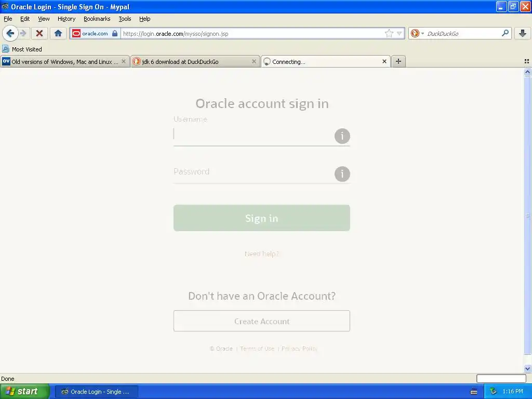Open the Tools menu
The image size is (532, 399).
pos(125,19)
